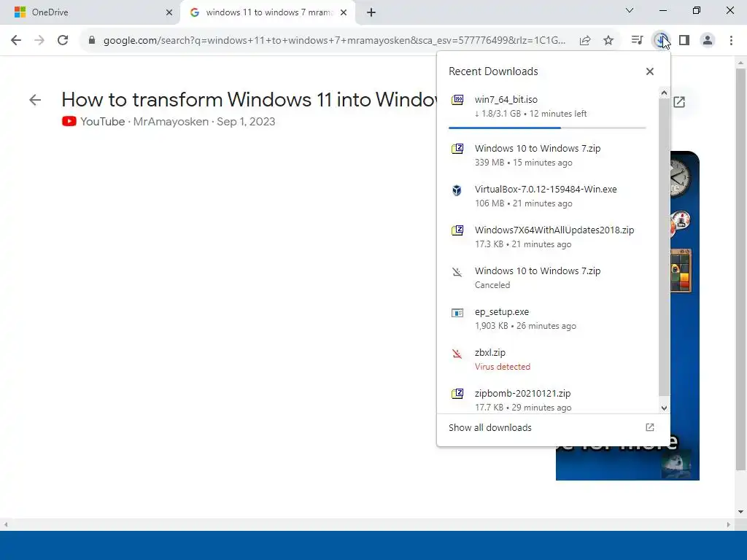
Task: Click the Virus detected status text
Action: click(502, 367)
